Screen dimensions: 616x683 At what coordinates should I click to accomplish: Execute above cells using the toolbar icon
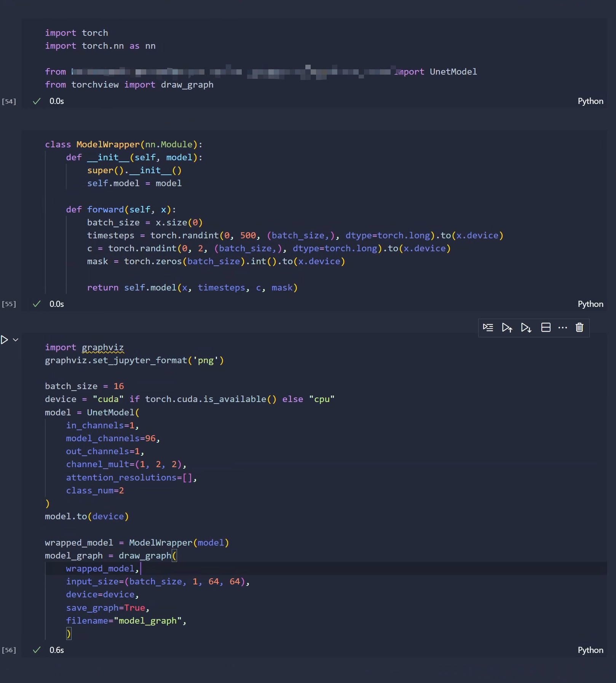pos(507,327)
